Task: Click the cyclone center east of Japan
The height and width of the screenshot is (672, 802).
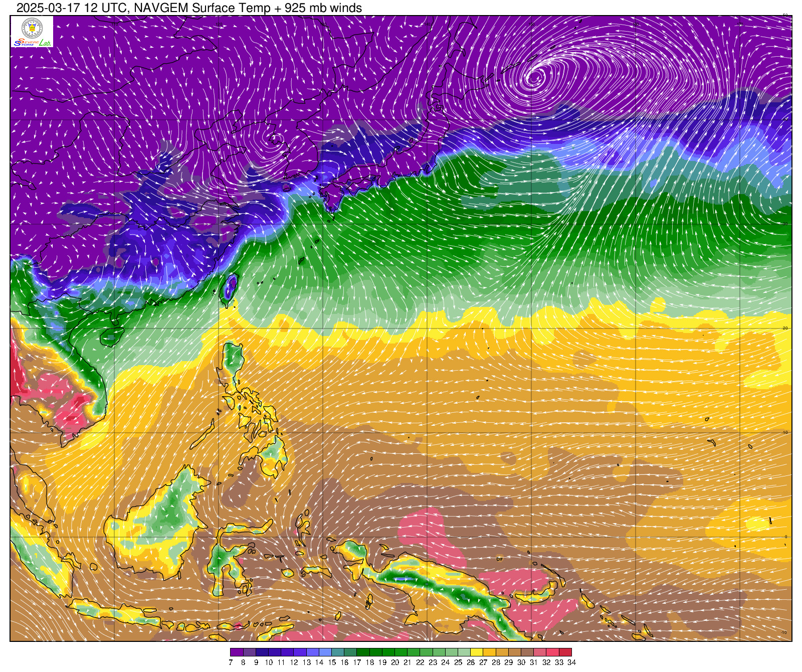Action: [535, 77]
